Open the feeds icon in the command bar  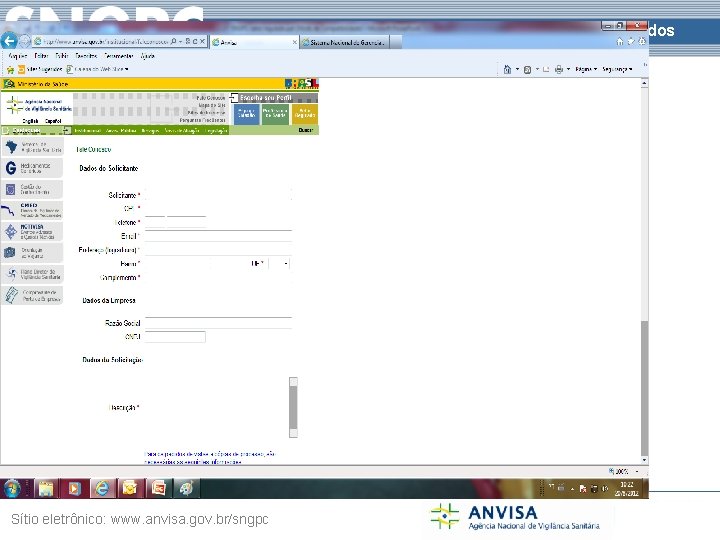point(528,69)
